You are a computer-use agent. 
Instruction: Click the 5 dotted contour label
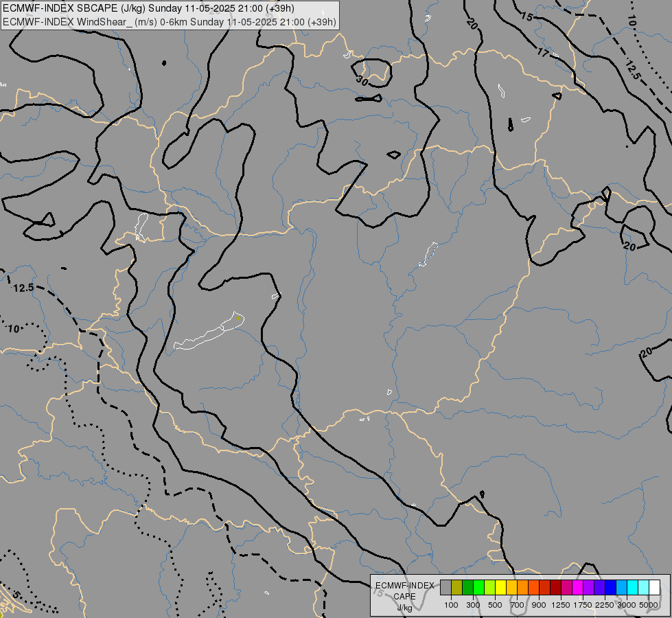click(16, 595)
